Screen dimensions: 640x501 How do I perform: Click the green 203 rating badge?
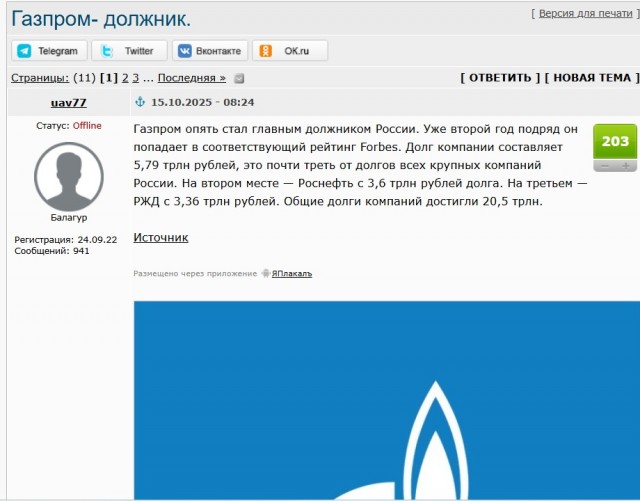click(615, 141)
